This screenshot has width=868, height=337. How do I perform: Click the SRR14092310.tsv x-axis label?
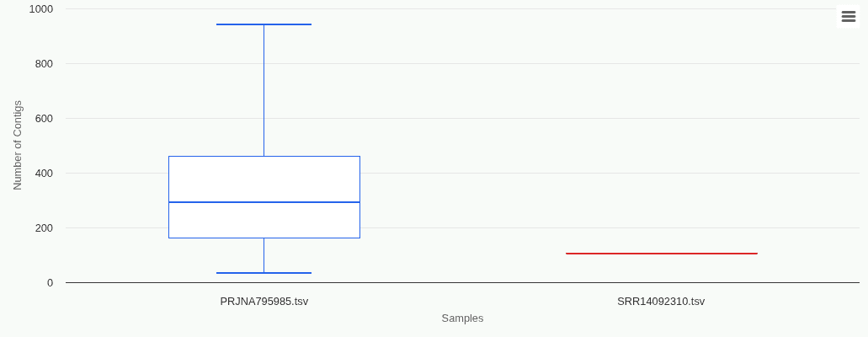click(x=661, y=302)
